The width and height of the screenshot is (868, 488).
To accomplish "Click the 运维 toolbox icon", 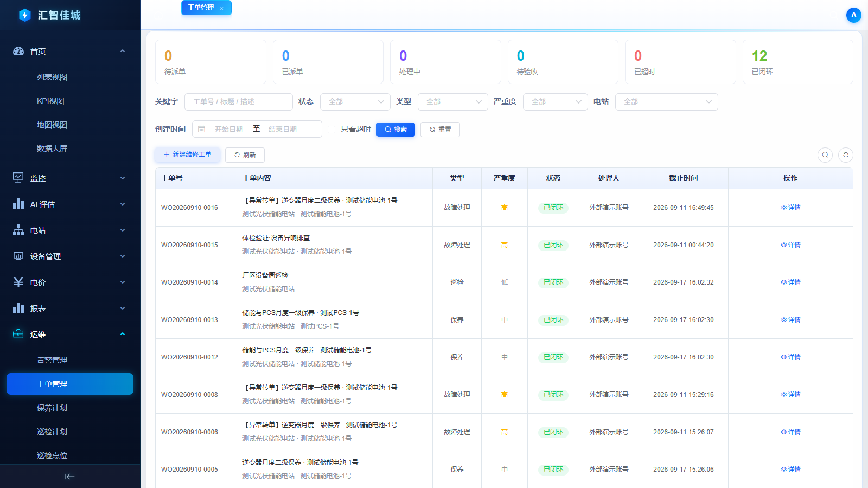I will (18, 334).
